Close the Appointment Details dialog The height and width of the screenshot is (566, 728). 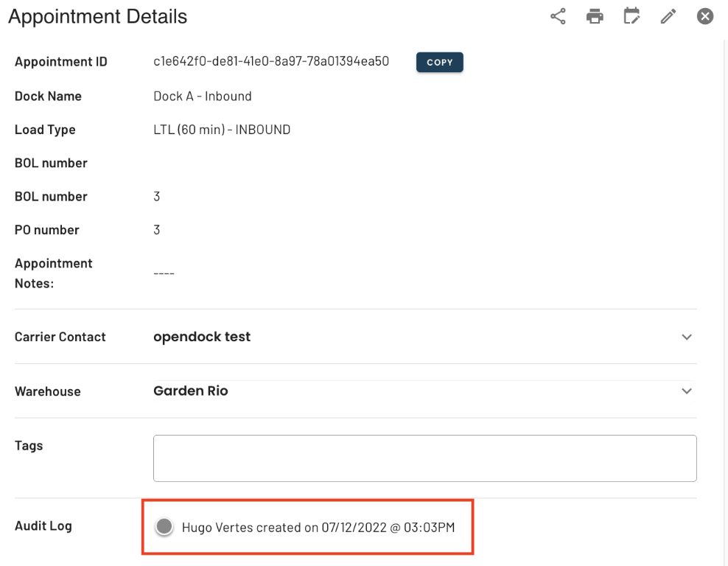704,16
